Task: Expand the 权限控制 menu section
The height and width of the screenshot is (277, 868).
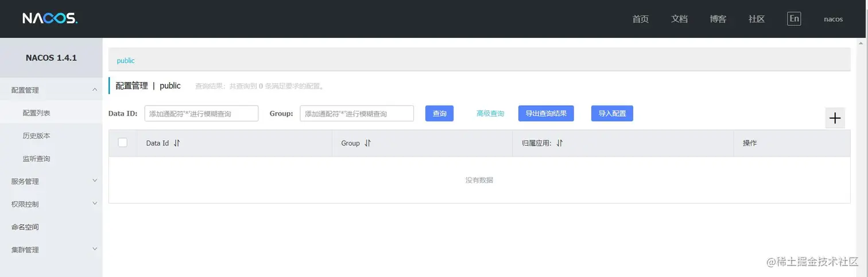Action: click(x=51, y=204)
